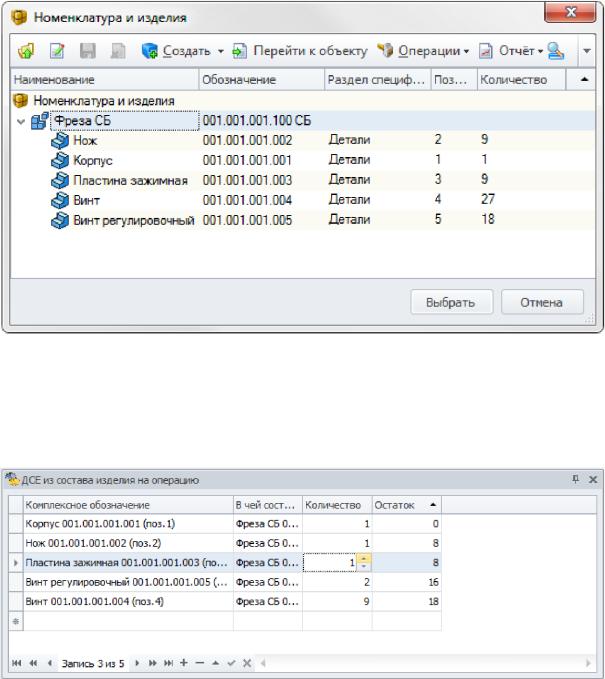Select the Винт 001.001.001.004 tree row
Viewport: 605px width, 679px height.
click(x=302, y=200)
